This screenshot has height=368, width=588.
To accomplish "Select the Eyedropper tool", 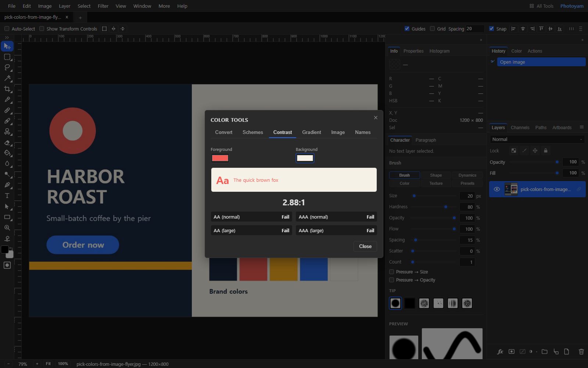I will pos(7,99).
